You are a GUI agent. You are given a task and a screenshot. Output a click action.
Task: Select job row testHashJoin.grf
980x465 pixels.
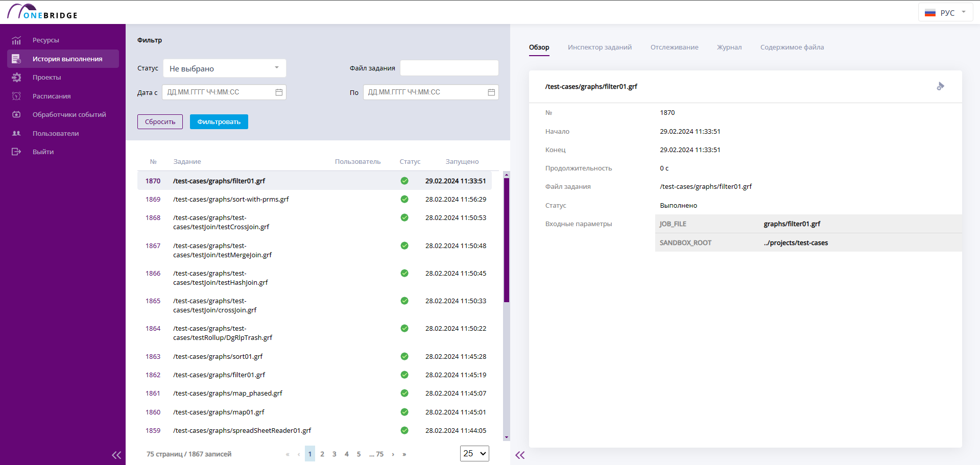[x=315, y=278]
